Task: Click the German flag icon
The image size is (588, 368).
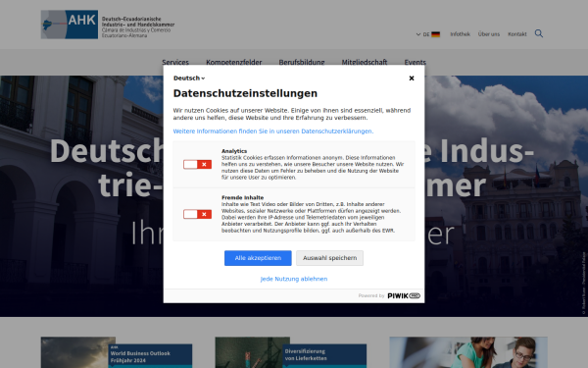Action: click(x=435, y=34)
